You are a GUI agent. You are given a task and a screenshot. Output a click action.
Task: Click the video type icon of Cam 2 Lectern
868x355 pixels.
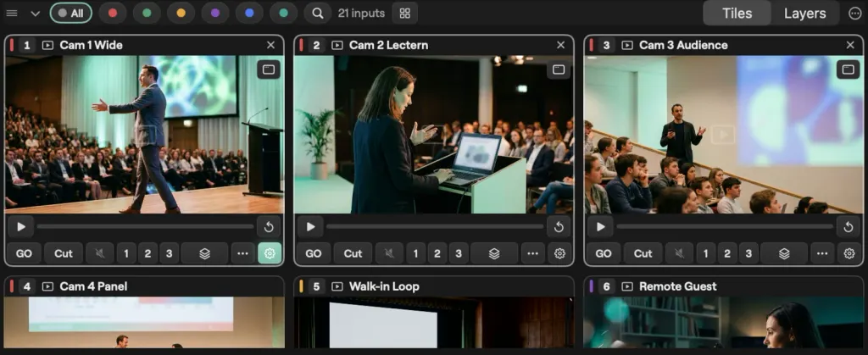(337, 46)
